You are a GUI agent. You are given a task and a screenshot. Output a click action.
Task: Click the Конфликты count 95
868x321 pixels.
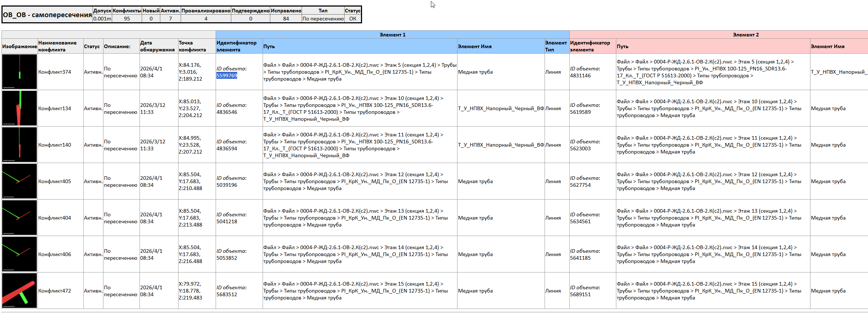click(x=127, y=19)
